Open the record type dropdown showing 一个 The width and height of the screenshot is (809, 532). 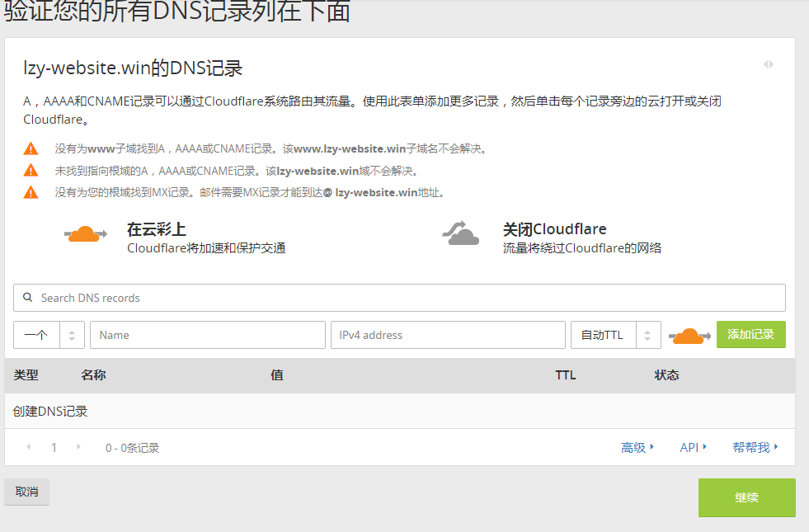point(49,335)
